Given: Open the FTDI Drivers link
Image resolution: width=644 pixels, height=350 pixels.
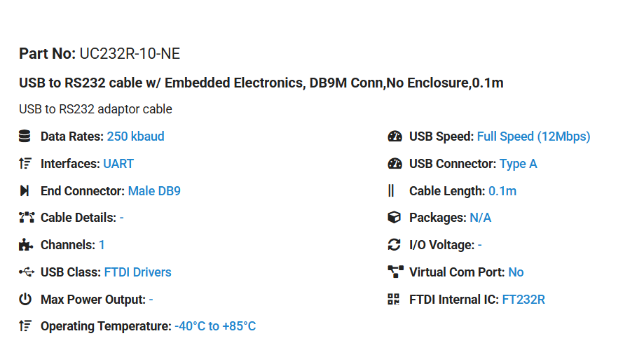Looking at the screenshot, I should (x=137, y=272).
